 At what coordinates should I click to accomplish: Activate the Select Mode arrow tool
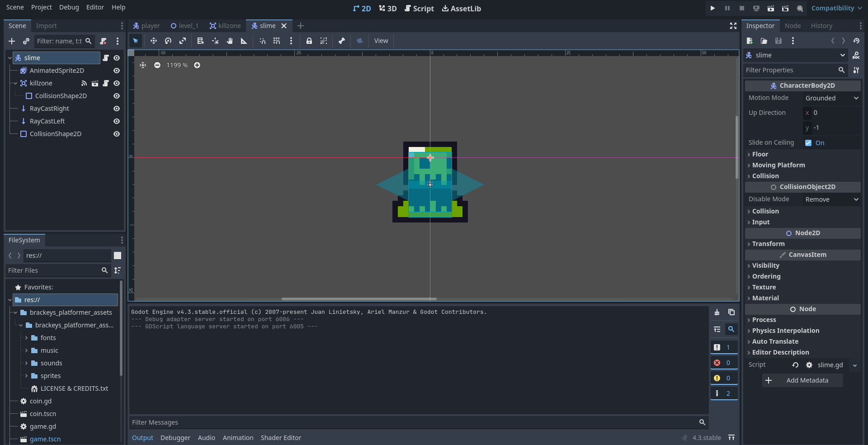[136, 41]
